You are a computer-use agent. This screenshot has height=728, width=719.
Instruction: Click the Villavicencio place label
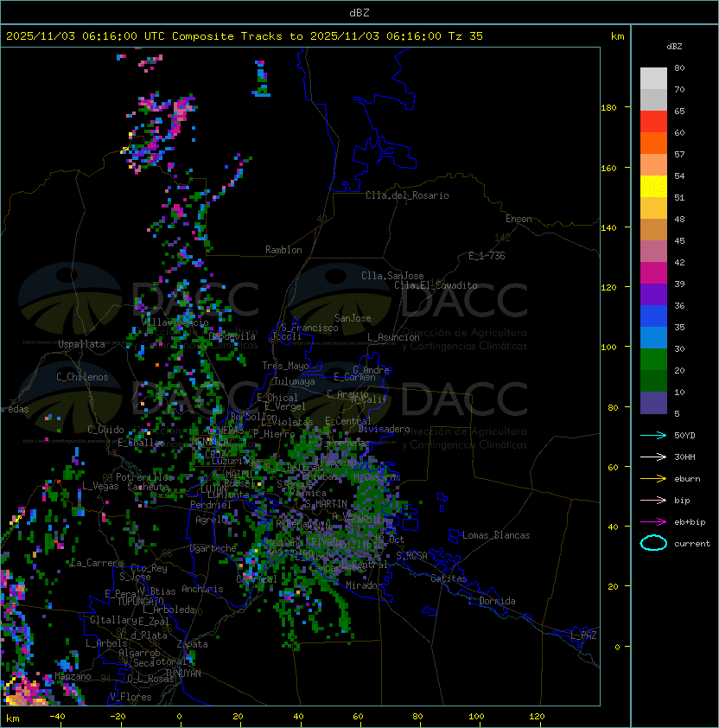point(175,322)
